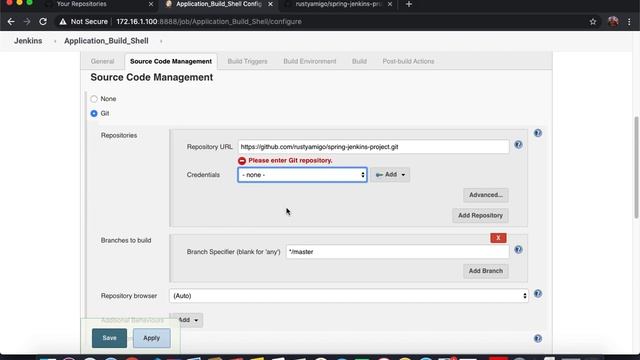Viewport: 640px width, 360px height.
Task: Open a new browser tab
Action: coord(409,4)
